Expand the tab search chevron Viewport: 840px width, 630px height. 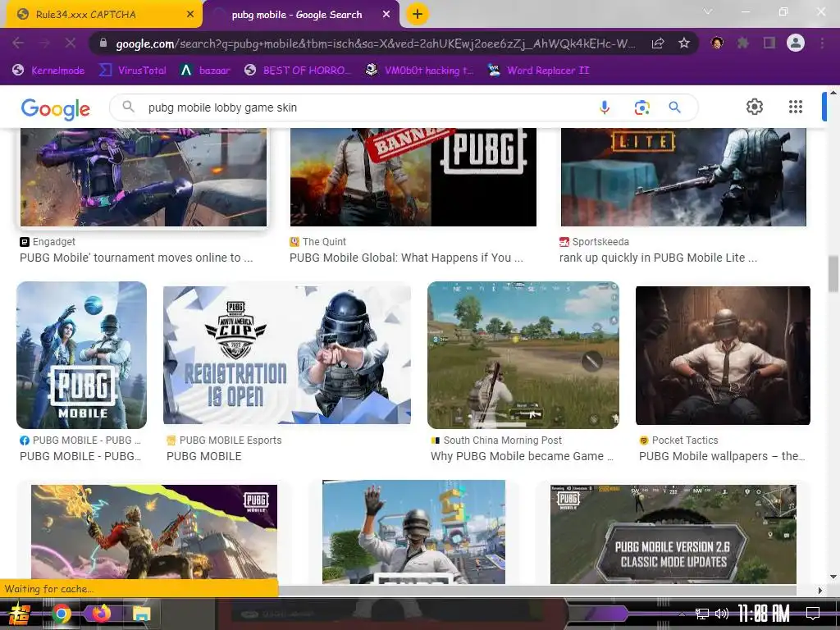tap(708, 11)
